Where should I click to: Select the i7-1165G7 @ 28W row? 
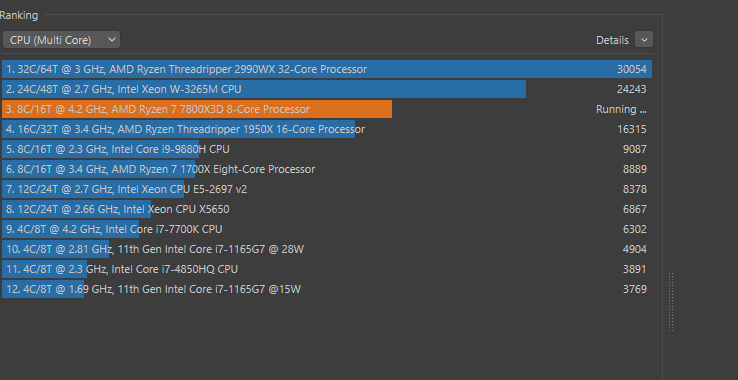pyautogui.click(x=327, y=249)
